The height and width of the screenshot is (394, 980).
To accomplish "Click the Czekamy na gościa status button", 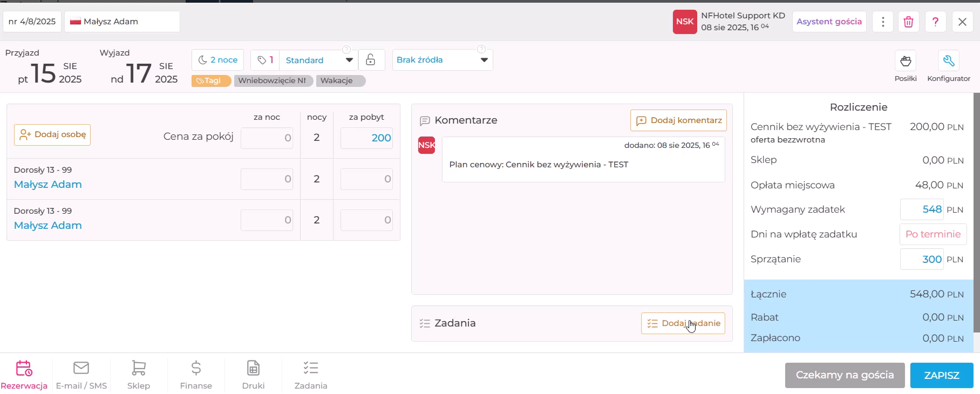I will pos(845,375).
